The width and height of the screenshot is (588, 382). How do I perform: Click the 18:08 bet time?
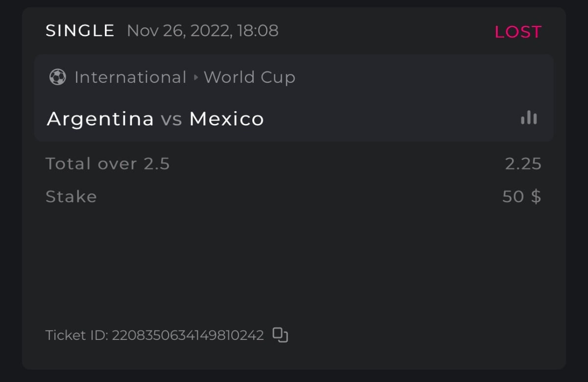coord(258,31)
